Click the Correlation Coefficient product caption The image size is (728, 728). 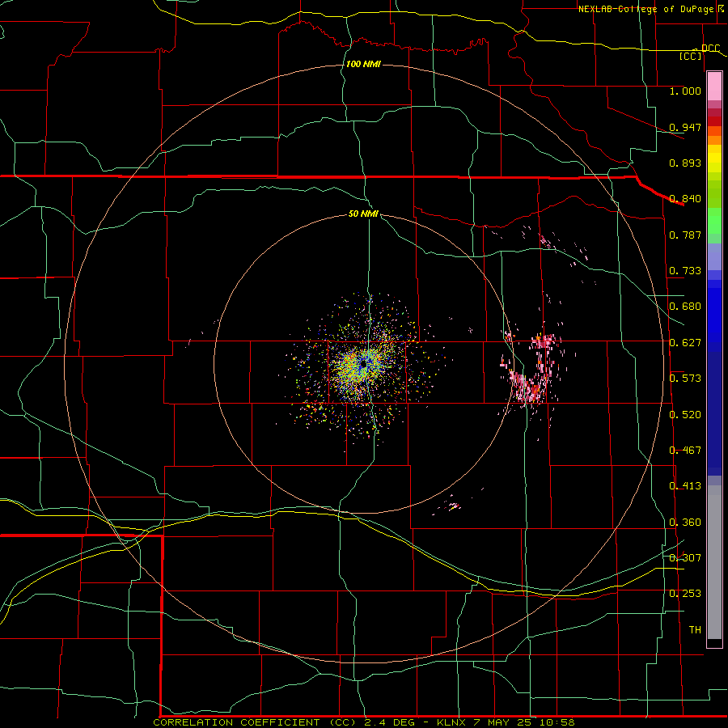tap(363, 722)
